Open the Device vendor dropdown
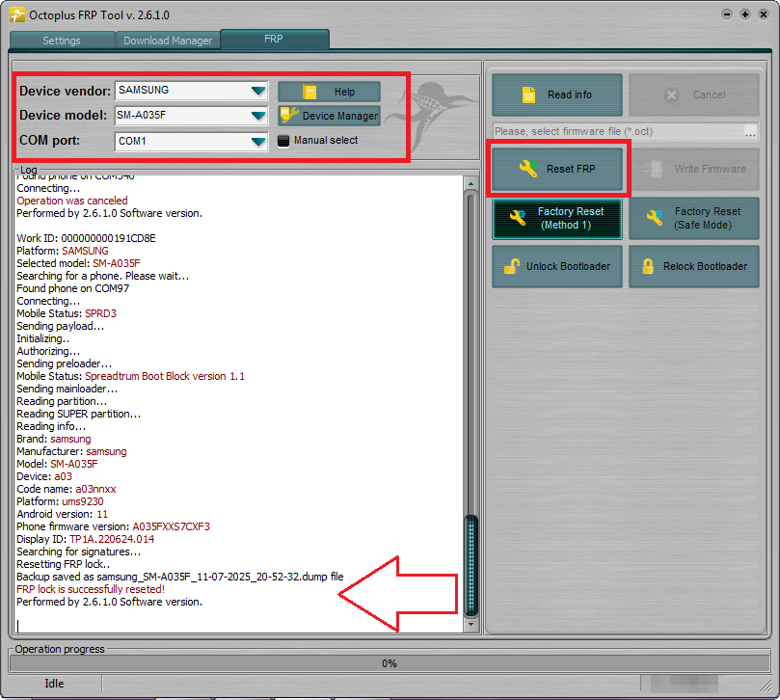Image resolution: width=780 pixels, height=700 pixels. pyautogui.click(x=257, y=91)
